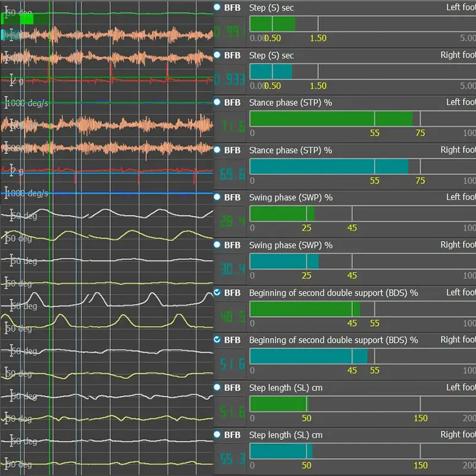Click the 48.5 left foot BDS readout
Image resolution: width=476 pixels, height=476 pixels.
point(230,317)
